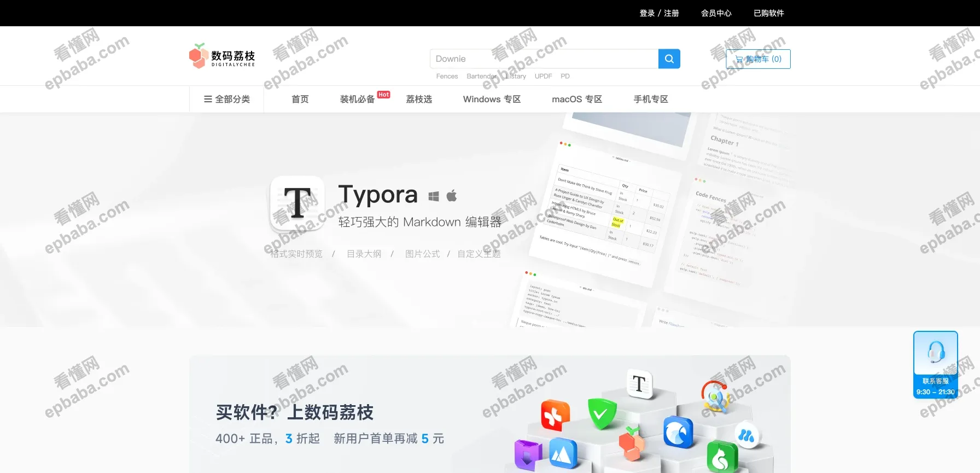Click the 数码荔枝 site logo
This screenshot has height=473, width=980.
[222, 56]
